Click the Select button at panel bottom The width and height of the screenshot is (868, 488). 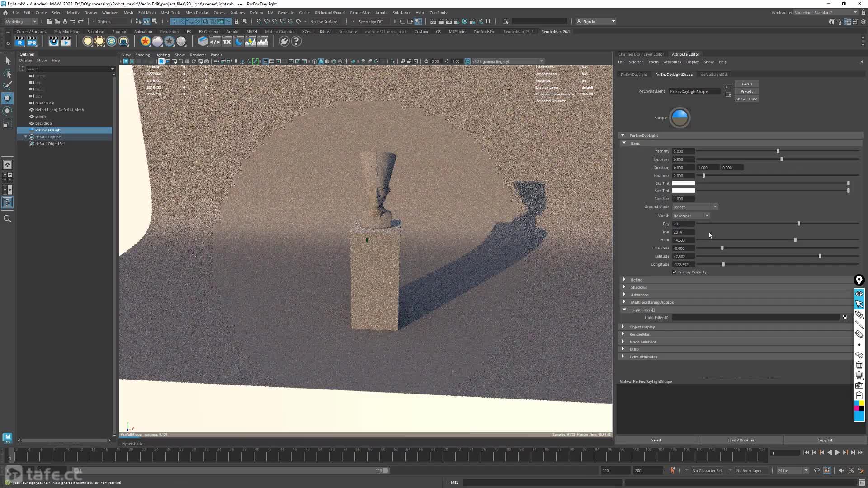click(x=656, y=440)
